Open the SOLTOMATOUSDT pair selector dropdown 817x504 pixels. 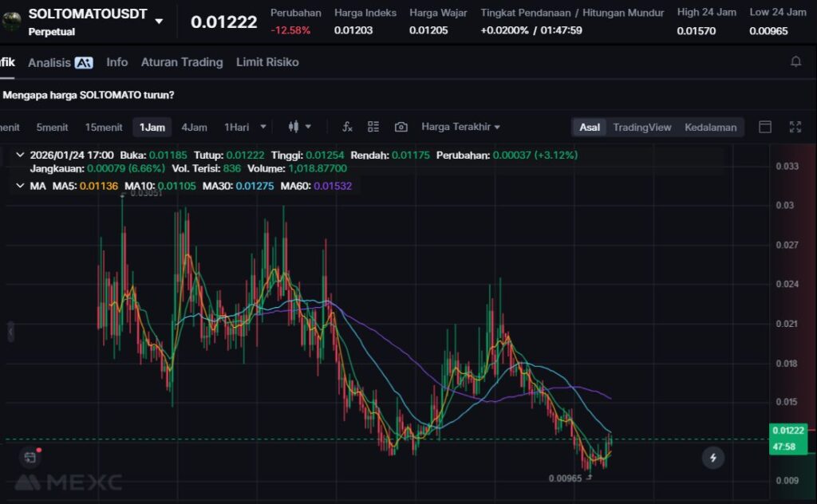click(159, 22)
